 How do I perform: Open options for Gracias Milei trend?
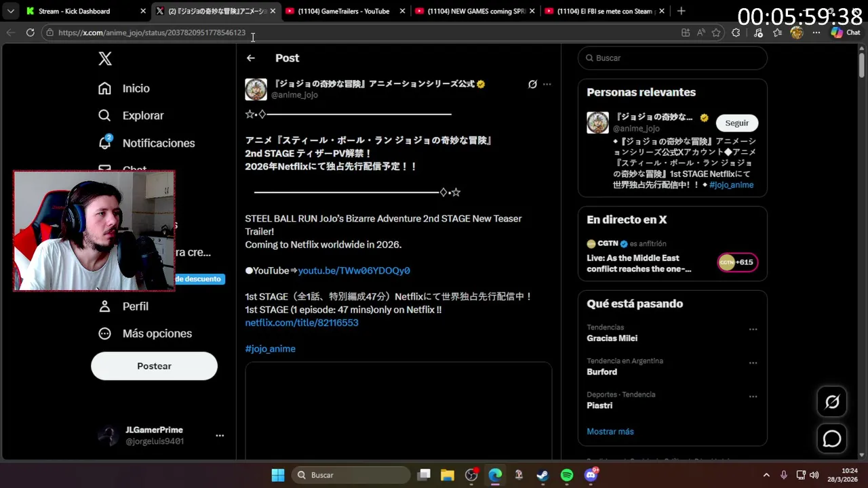[753, 329]
